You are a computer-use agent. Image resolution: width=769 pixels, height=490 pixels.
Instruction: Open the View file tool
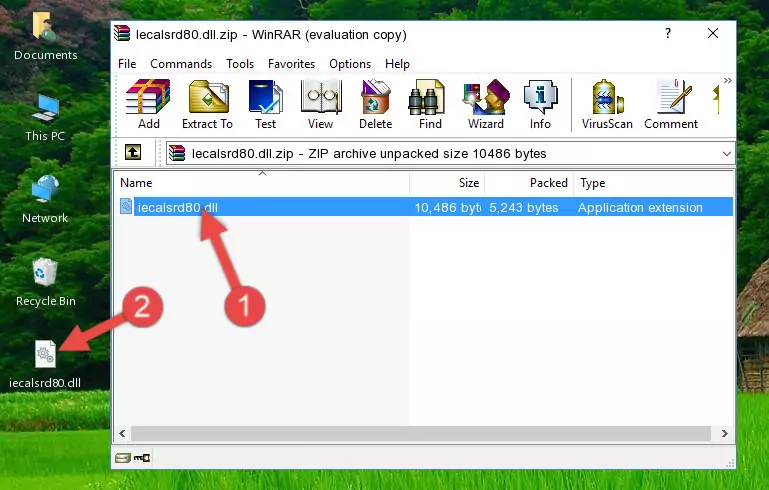coord(321,104)
